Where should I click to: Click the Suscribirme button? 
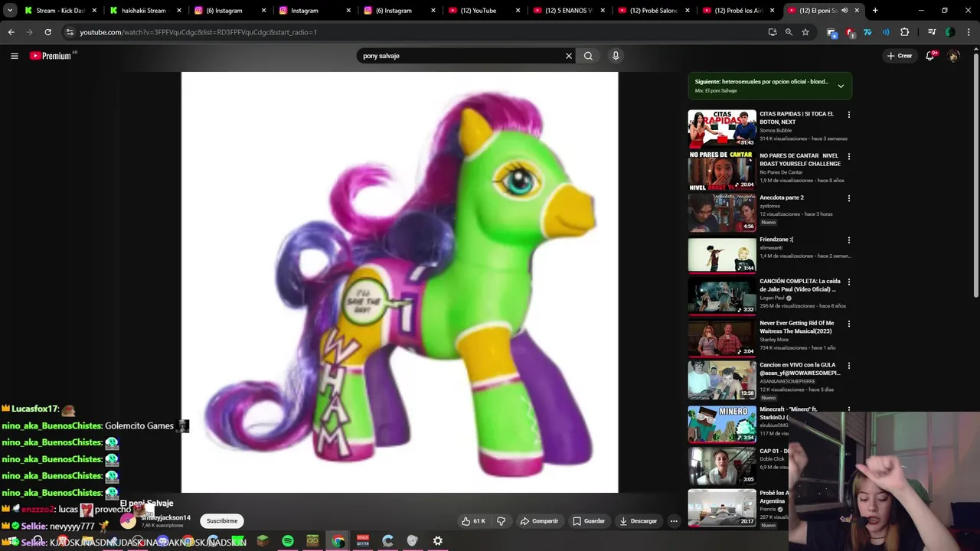tap(222, 521)
